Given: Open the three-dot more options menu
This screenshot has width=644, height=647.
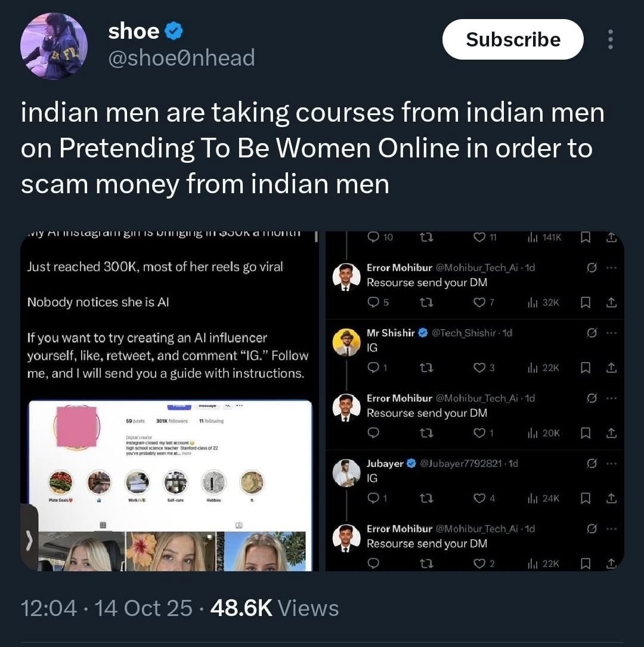Looking at the screenshot, I should (x=611, y=39).
